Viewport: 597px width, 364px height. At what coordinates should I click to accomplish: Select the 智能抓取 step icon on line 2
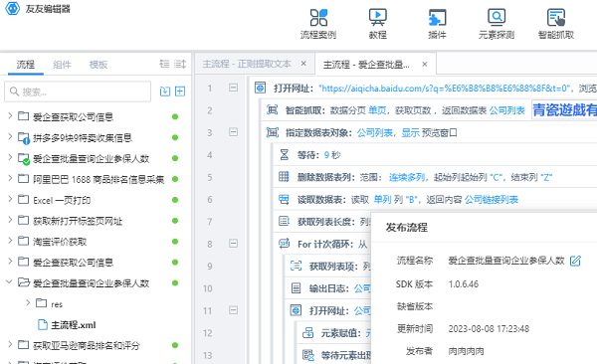click(272, 110)
